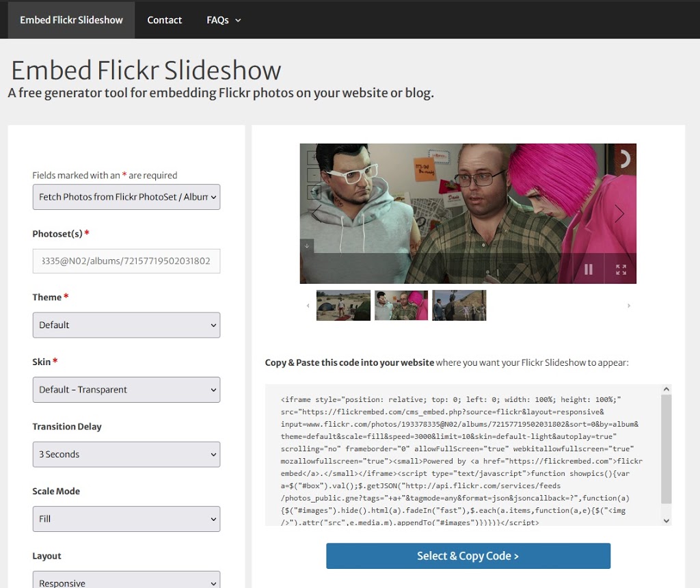Click 'Copy & Paste this code into your website' text

click(x=349, y=362)
